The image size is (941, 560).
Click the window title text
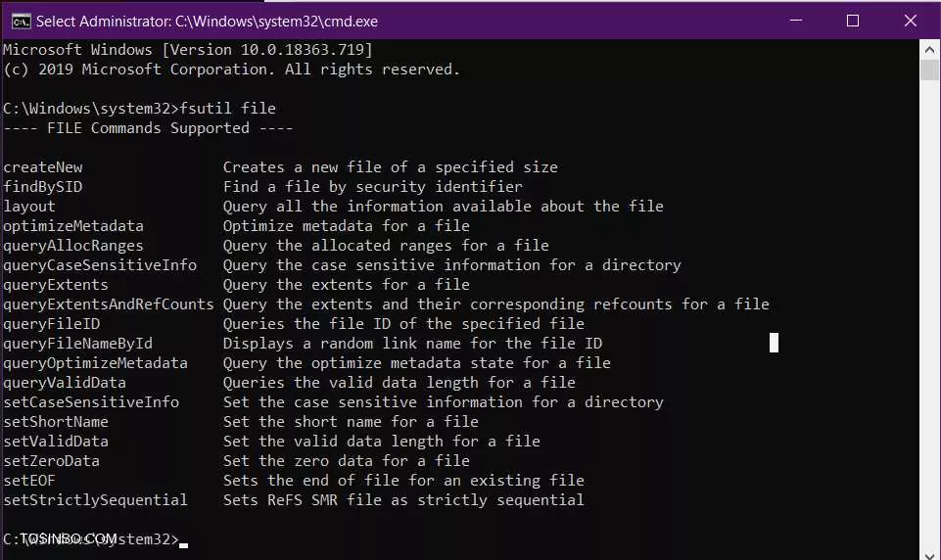[x=207, y=22]
